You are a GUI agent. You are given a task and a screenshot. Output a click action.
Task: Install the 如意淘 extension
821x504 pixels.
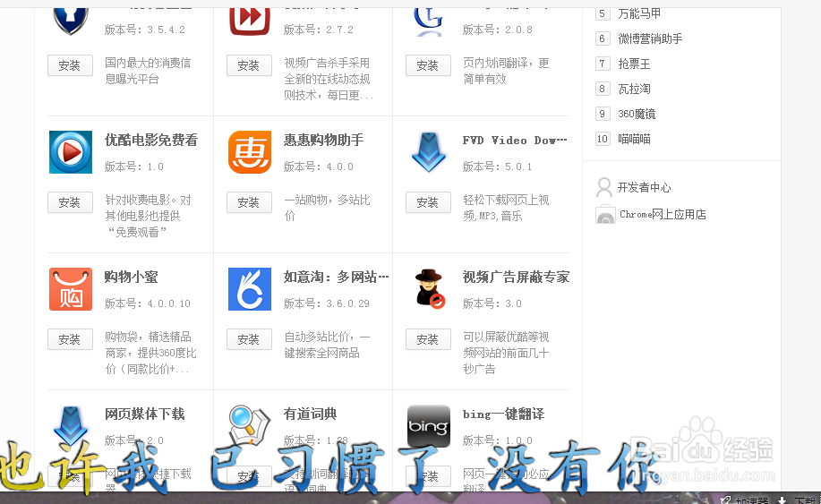pyautogui.click(x=249, y=339)
